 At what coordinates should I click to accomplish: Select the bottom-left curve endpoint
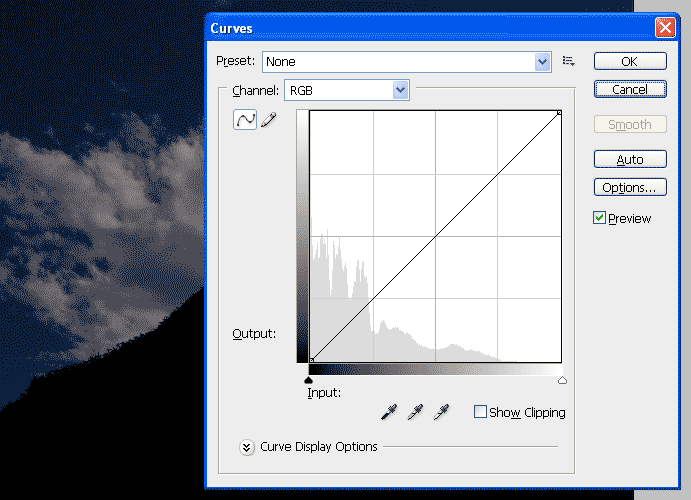(x=312, y=360)
